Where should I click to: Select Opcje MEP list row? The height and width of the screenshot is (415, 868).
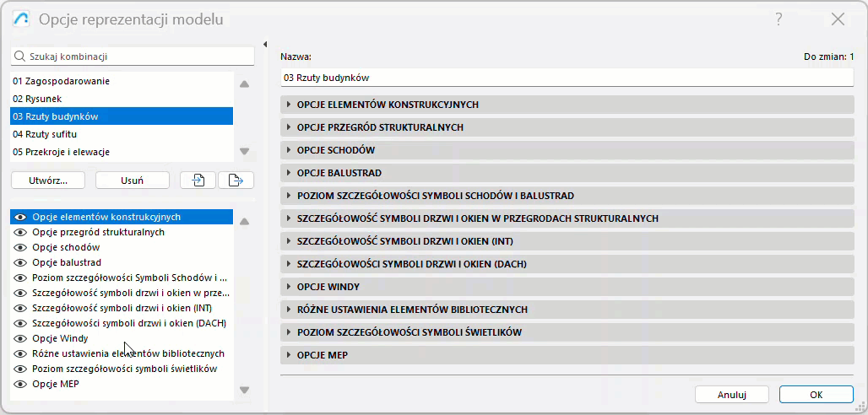tap(122, 384)
